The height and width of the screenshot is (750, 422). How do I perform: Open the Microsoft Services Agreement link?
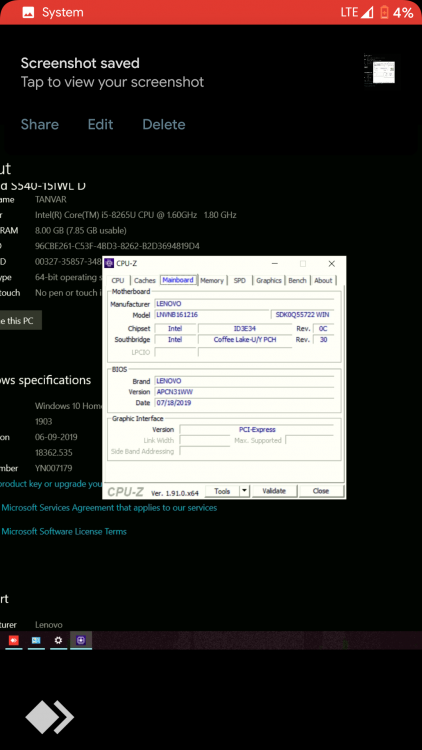click(109, 507)
